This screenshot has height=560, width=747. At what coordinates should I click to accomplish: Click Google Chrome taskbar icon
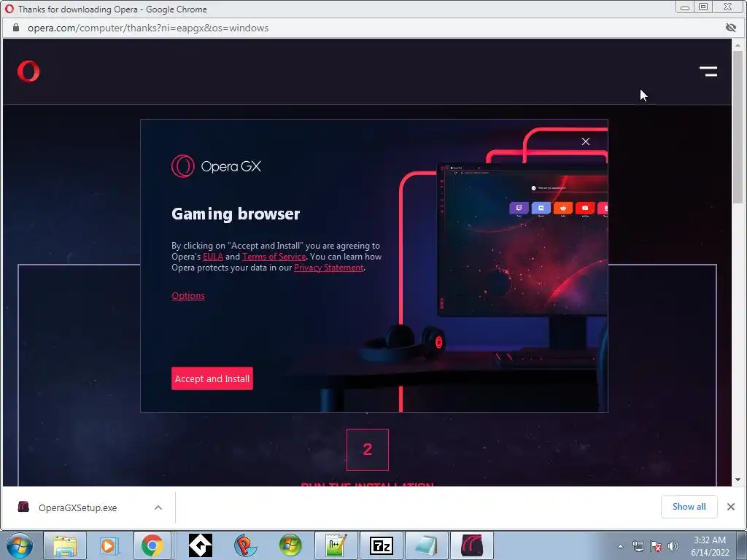(152, 545)
